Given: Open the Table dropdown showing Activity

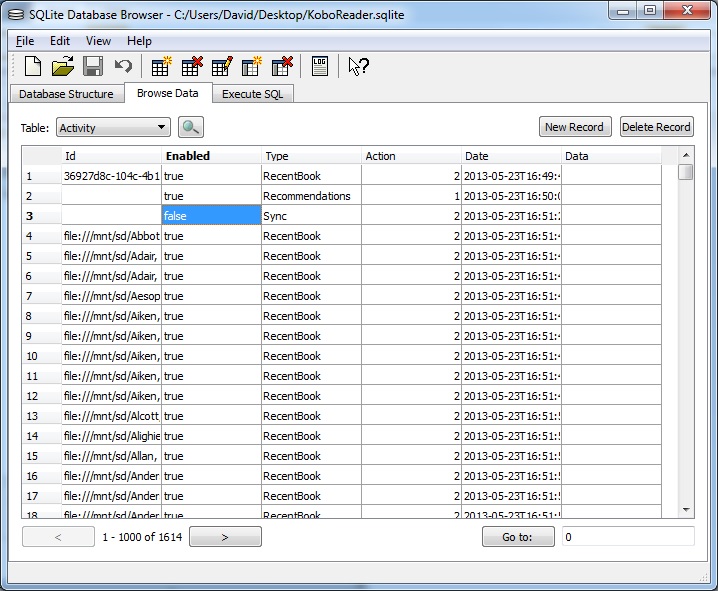Looking at the screenshot, I should (113, 127).
